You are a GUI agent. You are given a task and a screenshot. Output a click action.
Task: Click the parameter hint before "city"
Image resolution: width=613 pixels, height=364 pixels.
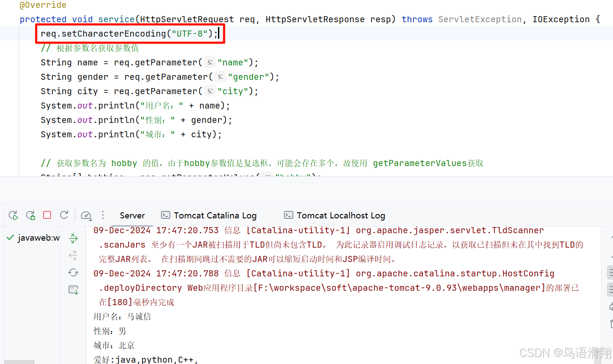tap(210, 91)
